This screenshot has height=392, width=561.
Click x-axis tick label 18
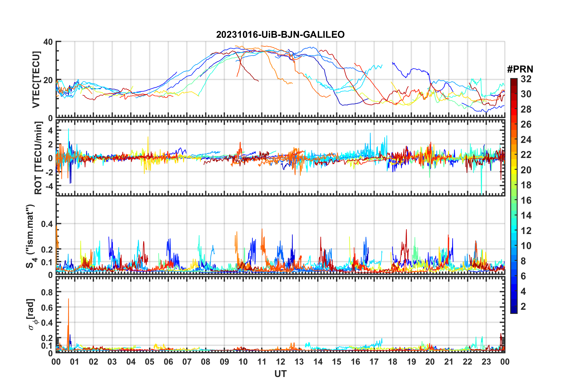click(x=393, y=362)
